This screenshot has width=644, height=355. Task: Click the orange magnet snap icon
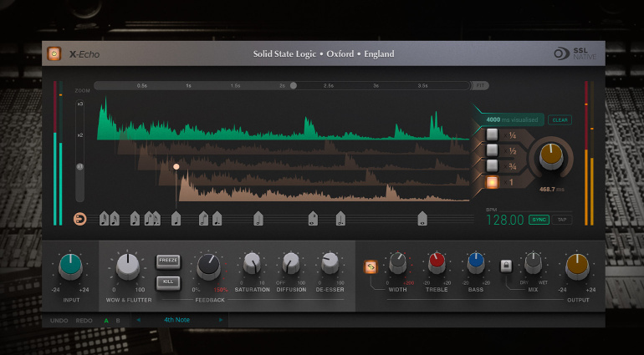tap(80, 219)
